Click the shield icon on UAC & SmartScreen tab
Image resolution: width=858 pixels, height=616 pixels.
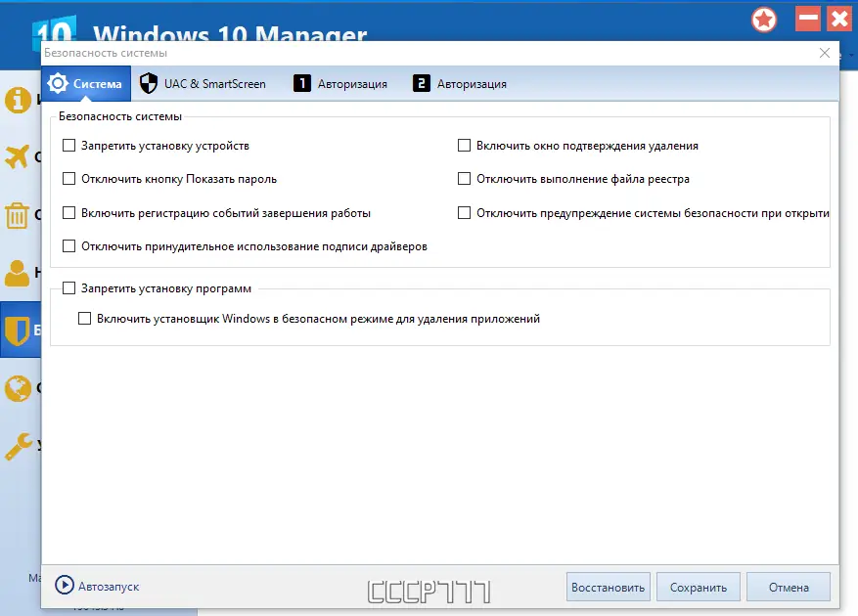pos(148,83)
